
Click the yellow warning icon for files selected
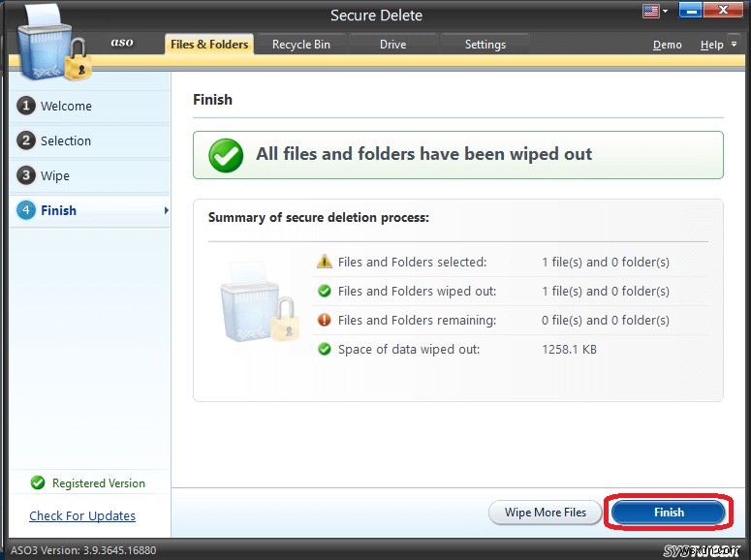pyautogui.click(x=325, y=263)
